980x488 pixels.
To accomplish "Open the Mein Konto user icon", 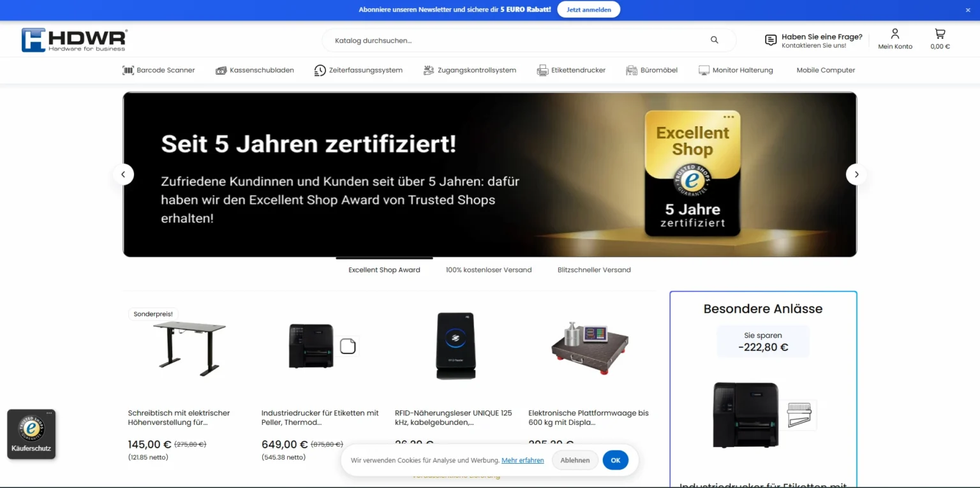I will click(x=895, y=34).
